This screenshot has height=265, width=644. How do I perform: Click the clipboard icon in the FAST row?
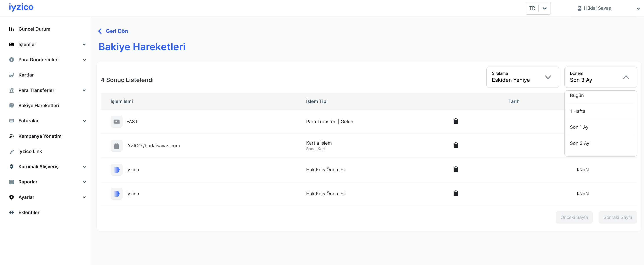point(456,121)
